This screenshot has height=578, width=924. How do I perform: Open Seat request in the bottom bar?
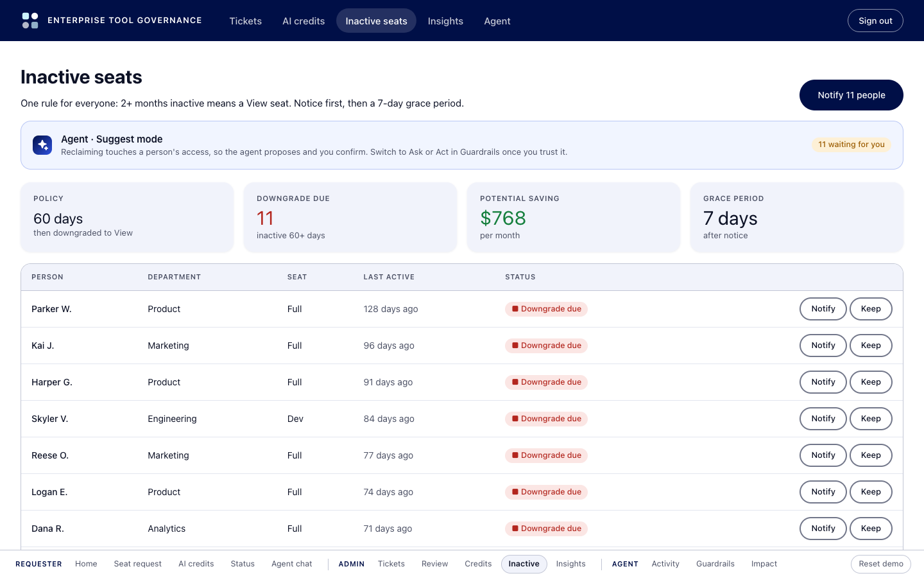click(x=138, y=564)
